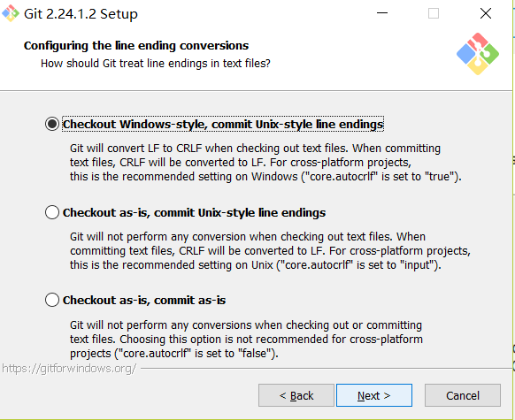Select the Checkout Windows-style radio circle

(x=52, y=124)
